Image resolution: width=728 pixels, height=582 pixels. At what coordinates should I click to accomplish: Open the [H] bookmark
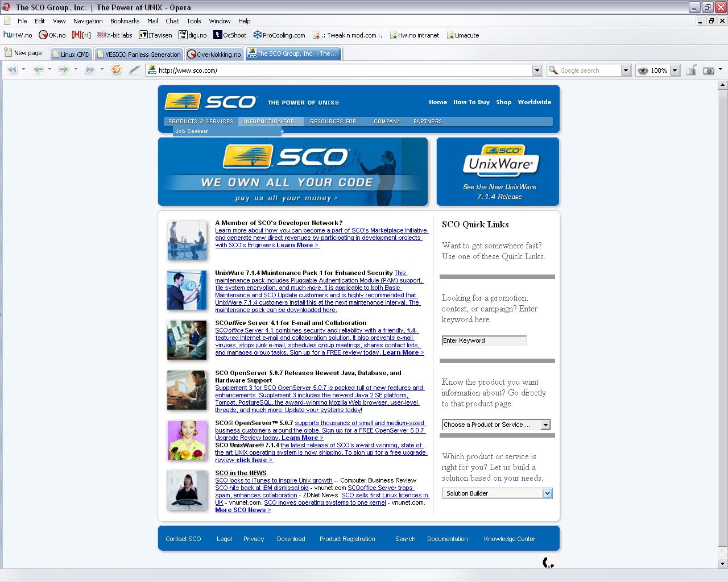[x=82, y=35]
